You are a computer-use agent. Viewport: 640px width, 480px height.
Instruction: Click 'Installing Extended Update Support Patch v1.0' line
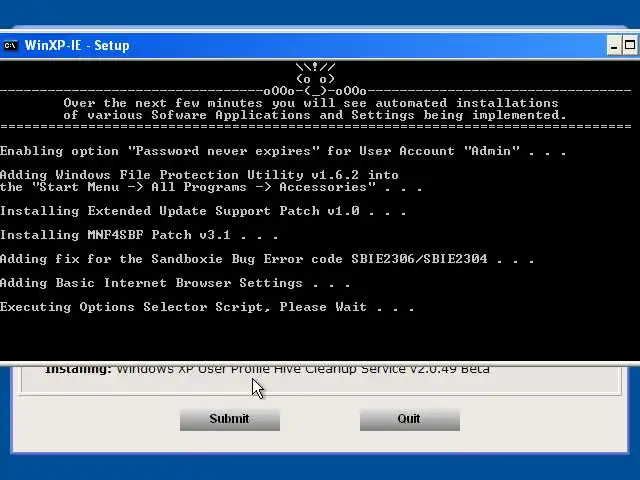203,211
